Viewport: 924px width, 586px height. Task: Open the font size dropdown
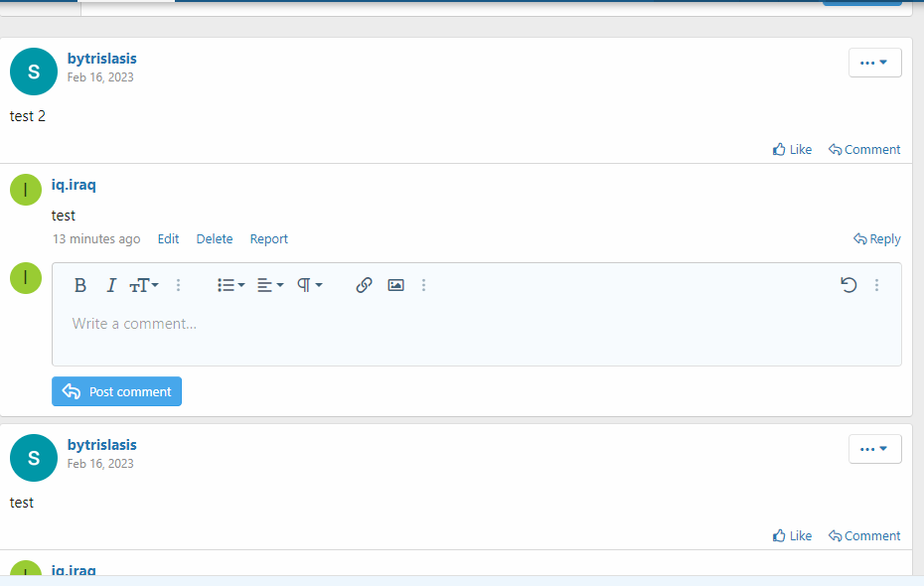(x=144, y=285)
